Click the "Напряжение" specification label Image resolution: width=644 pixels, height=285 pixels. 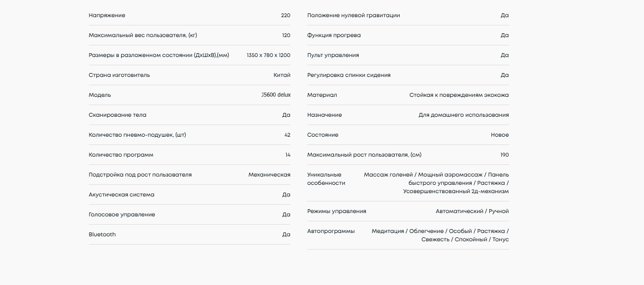[x=107, y=15]
